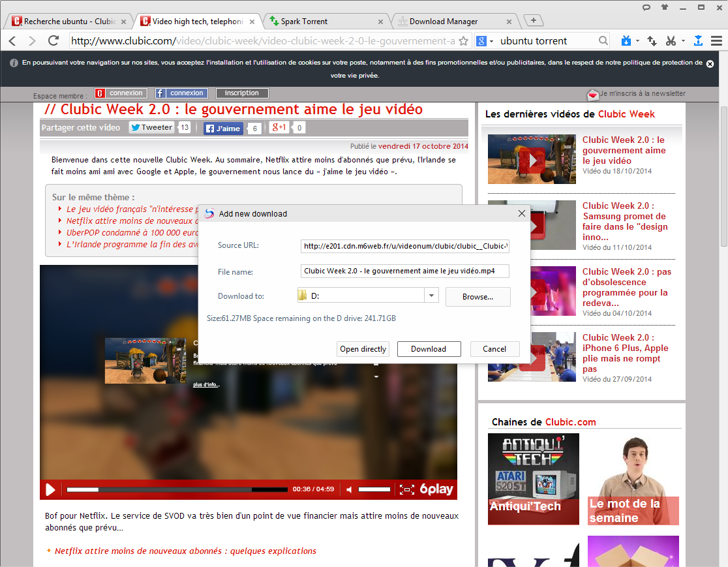Screen dimensions: 728x567
Task: Close the Recherche ubuntu tab
Action: [x=123, y=22]
